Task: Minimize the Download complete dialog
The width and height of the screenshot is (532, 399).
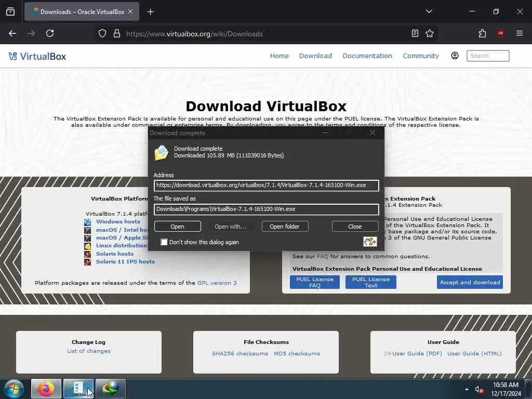Action: point(325,133)
